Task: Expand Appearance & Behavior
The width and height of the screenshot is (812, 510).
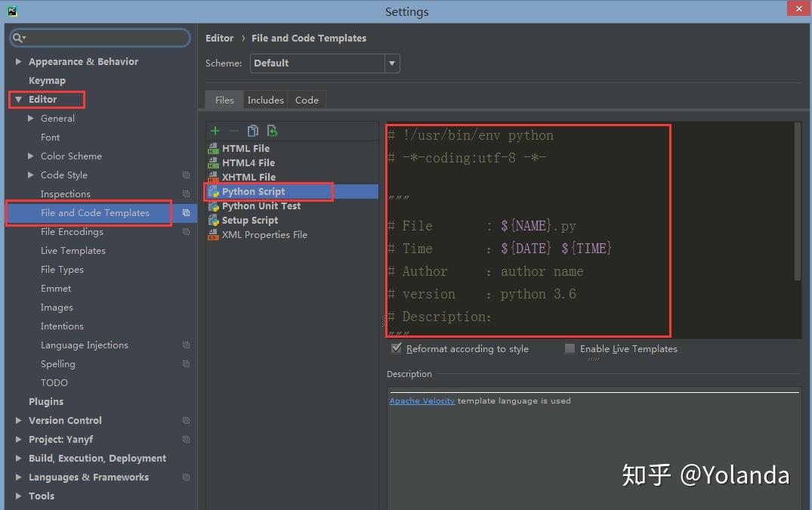Action: pos(17,61)
